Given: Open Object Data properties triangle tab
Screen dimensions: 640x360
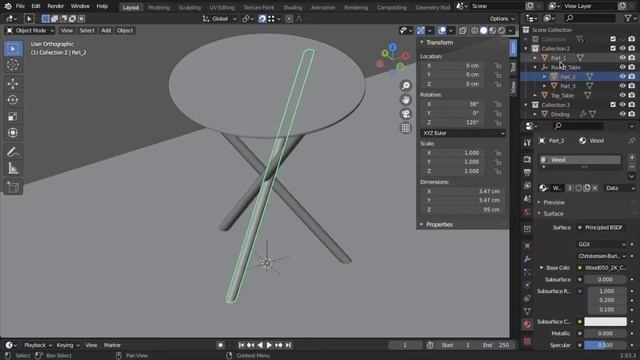Looking at the screenshot, I should [x=527, y=311].
